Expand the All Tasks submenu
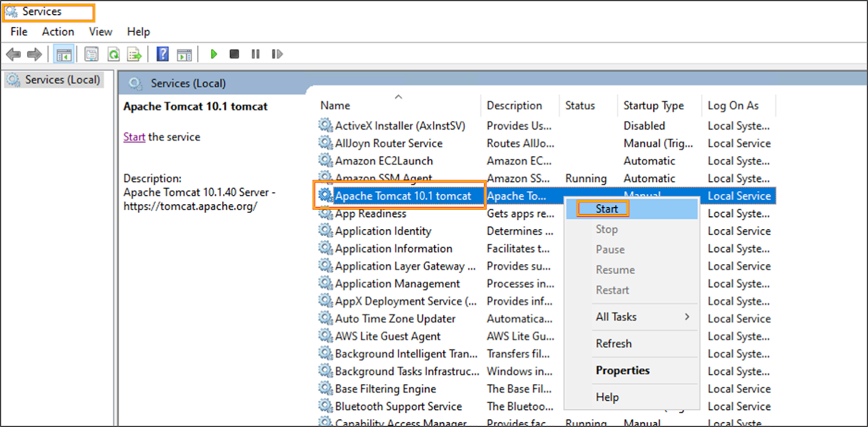This screenshot has height=427, width=868. [631, 317]
